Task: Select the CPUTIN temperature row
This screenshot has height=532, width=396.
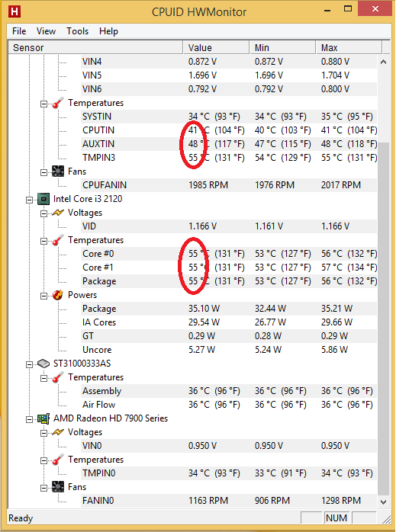Action: click(x=229, y=130)
